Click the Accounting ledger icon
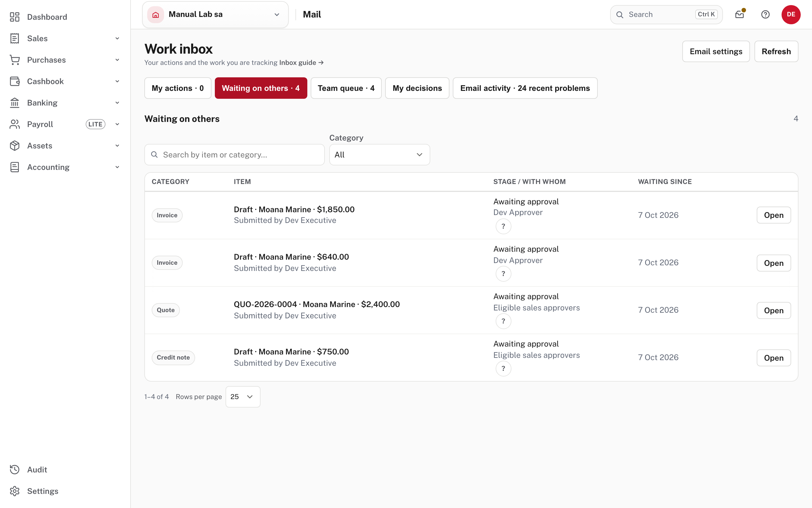Viewport: 812px width, 508px height. pyautogui.click(x=14, y=167)
